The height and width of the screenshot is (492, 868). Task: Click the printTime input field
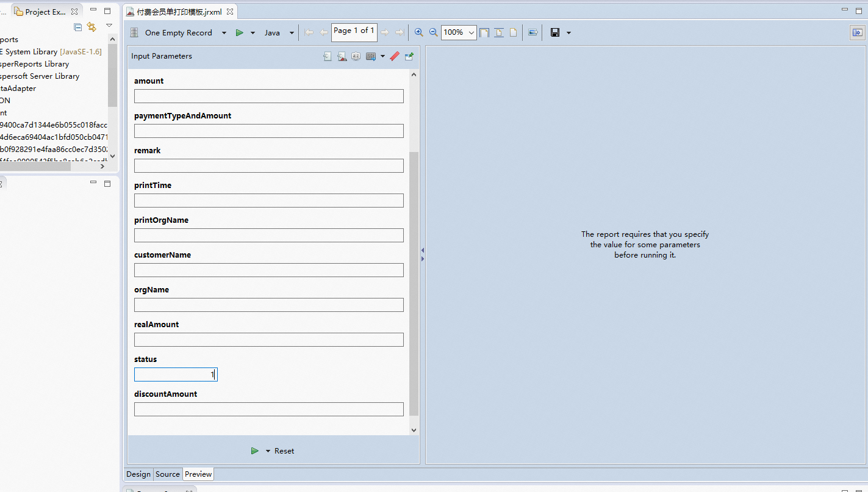point(269,200)
